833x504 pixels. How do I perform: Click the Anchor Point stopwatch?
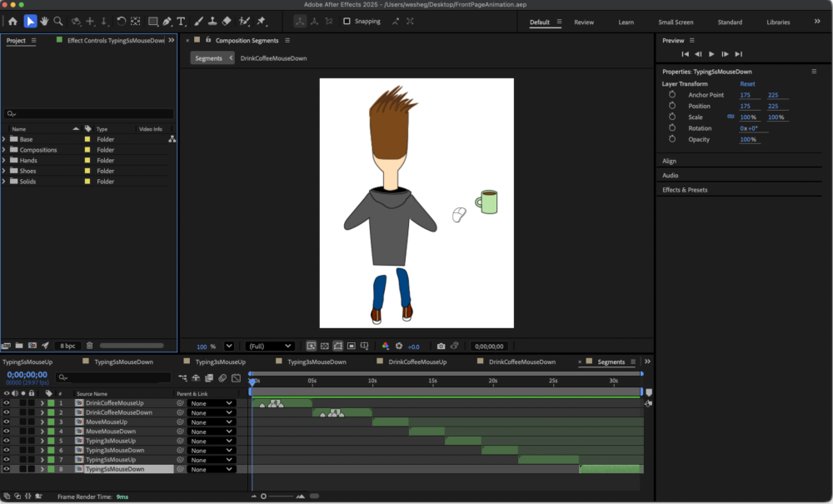point(672,94)
